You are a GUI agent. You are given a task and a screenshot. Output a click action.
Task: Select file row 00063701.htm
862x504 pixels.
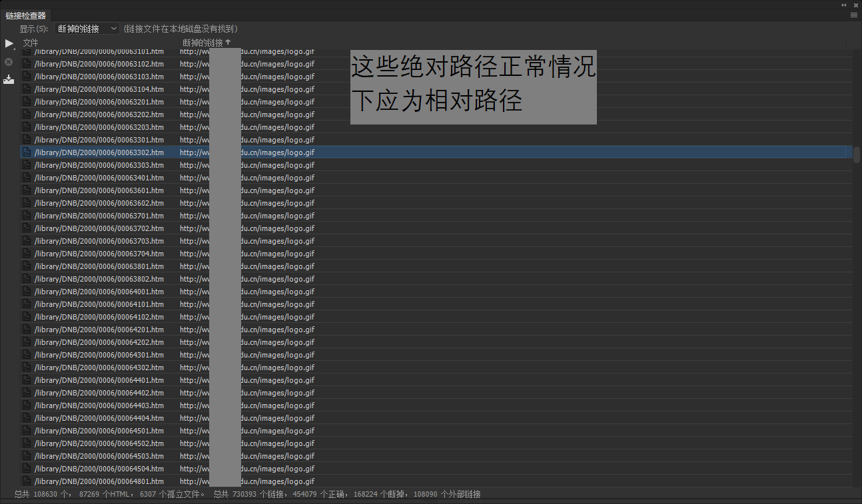(x=436, y=216)
